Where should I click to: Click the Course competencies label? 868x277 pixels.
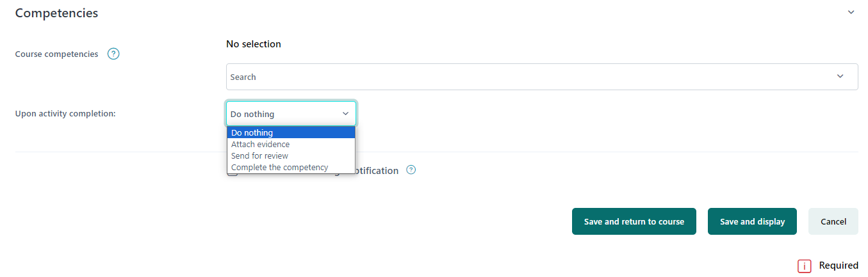coord(56,54)
